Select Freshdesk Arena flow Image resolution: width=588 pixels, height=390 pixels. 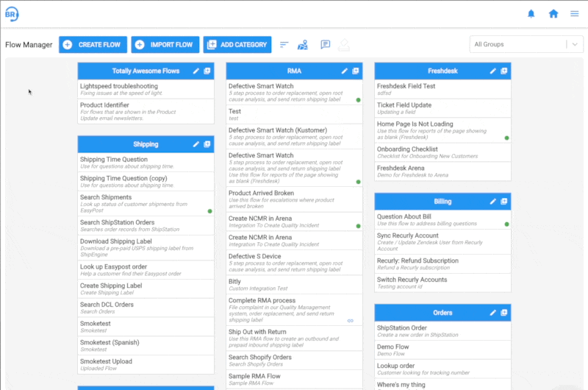click(x=443, y=171)
